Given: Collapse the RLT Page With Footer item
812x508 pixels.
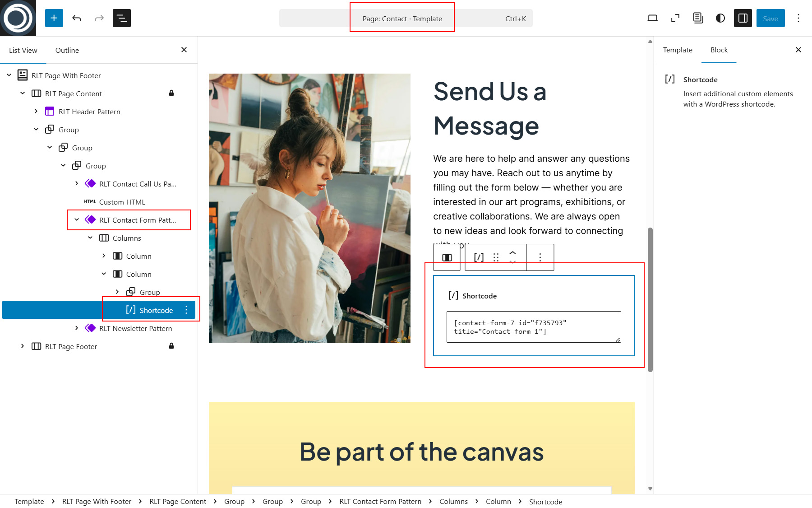Looking at the screenshot, I should click(9, 75).
